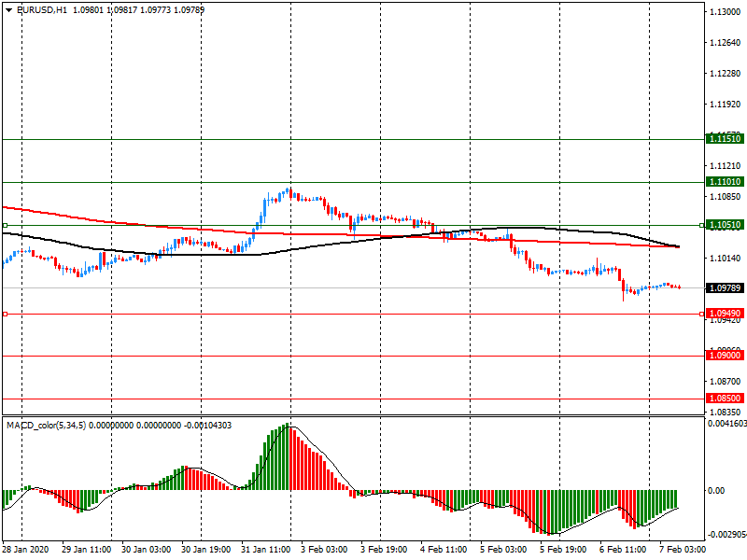This screenshot has height=560, width=747.
Task: Click the 7 Feb 03:00 time label
Action: pyautogui.click(x=682, y=551)
